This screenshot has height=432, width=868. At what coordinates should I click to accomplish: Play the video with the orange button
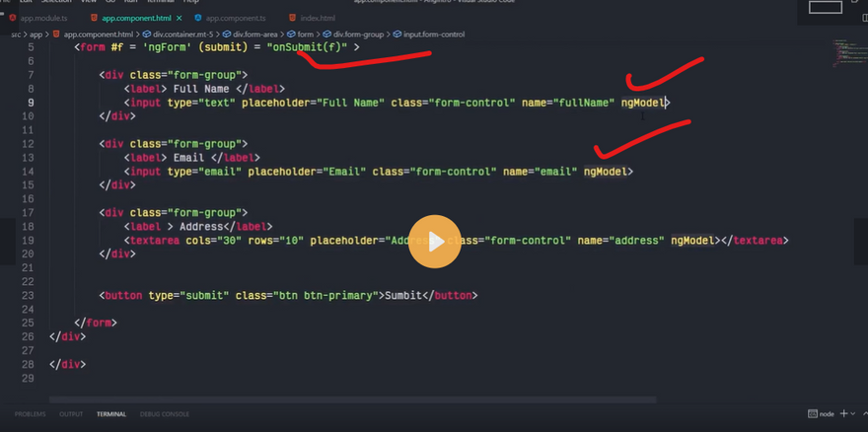click(x=433, y=242)
